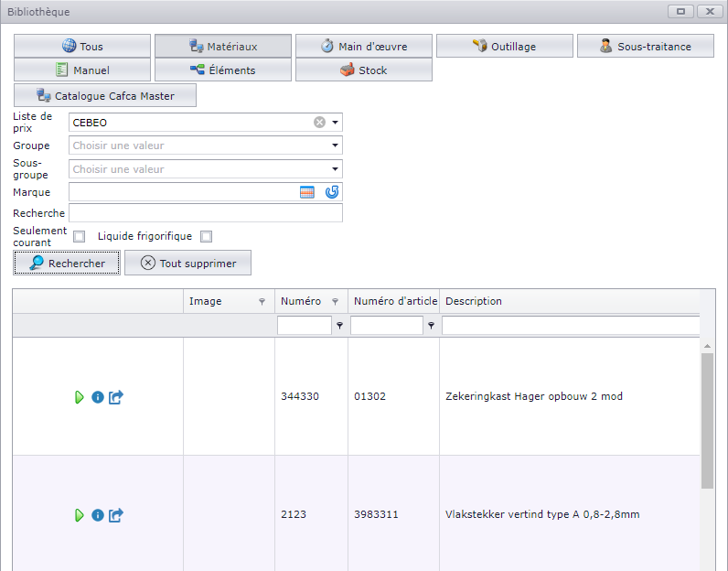Click Tout supprimer button

pyautogui.click(x=188, y=263)
